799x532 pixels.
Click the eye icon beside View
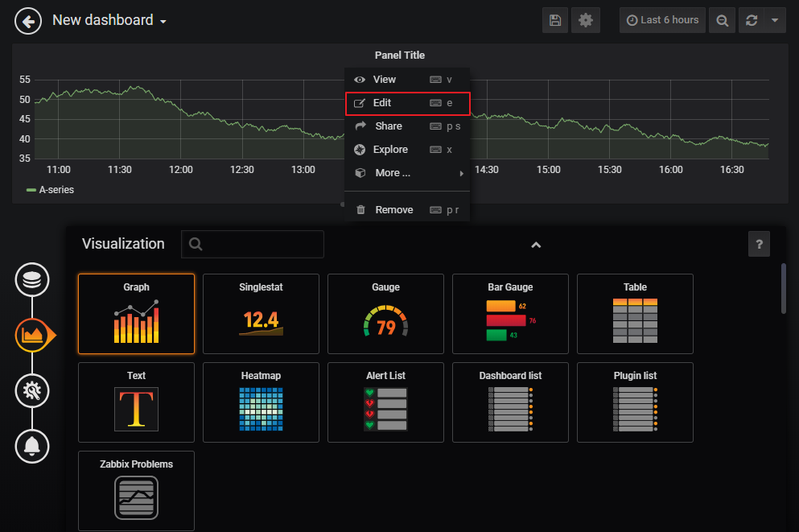click(x=360, y=80)
